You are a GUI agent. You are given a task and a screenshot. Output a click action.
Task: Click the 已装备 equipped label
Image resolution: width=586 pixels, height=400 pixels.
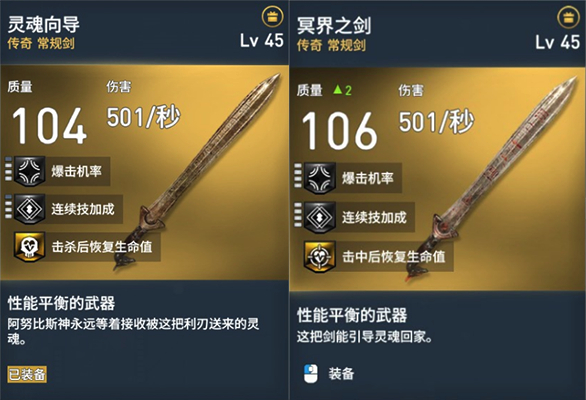tap(27, 374)
